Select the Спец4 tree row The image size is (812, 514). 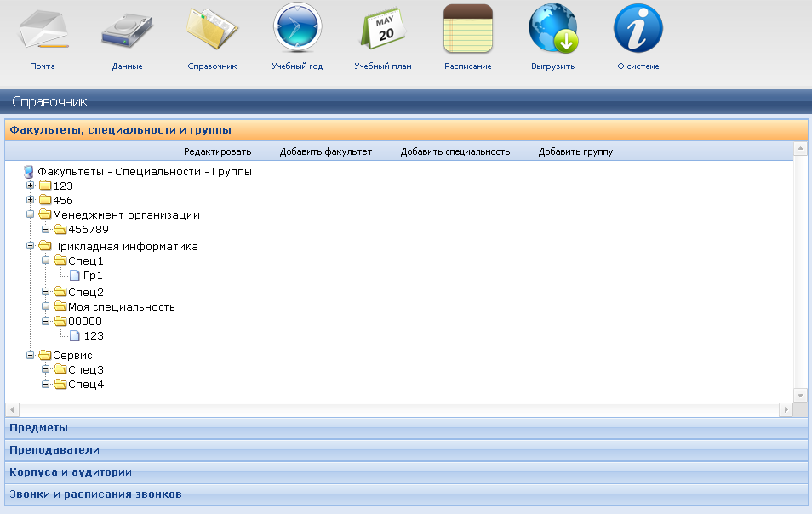tap(86, 385)
